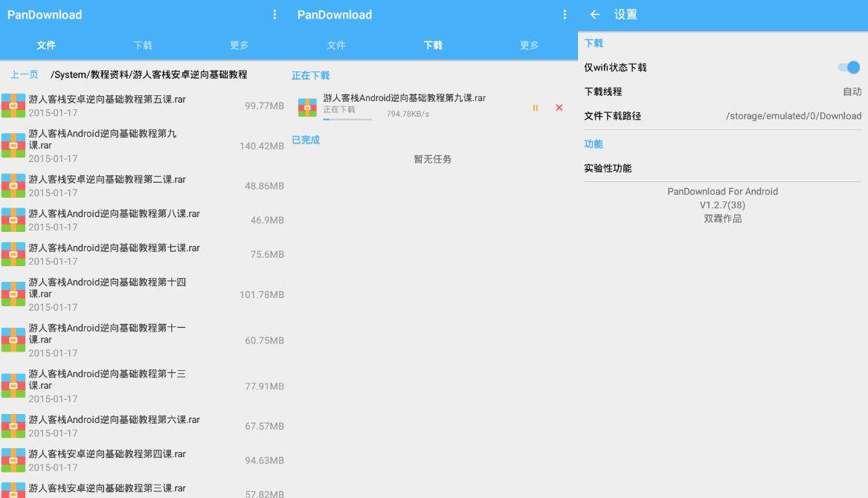This screenshot has width=868, height=498.
Task: Click the rar icon of 第七课.rar
Action: [x=13, y=254]
